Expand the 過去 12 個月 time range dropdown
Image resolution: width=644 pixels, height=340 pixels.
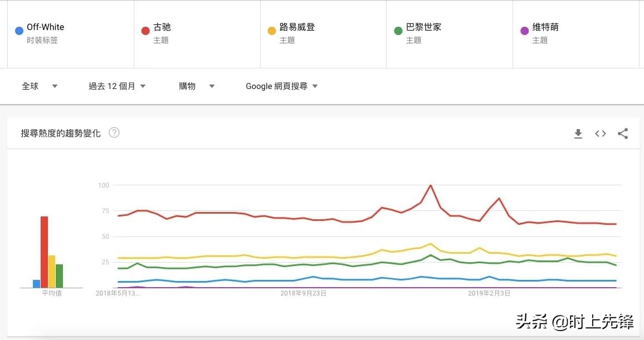(x=117, y=86)
